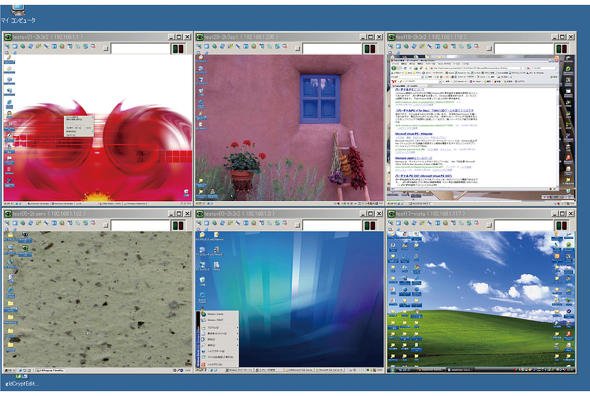
Task: Click the orange globe toolbar icon in green hill viewer
Action: (446, 223)
